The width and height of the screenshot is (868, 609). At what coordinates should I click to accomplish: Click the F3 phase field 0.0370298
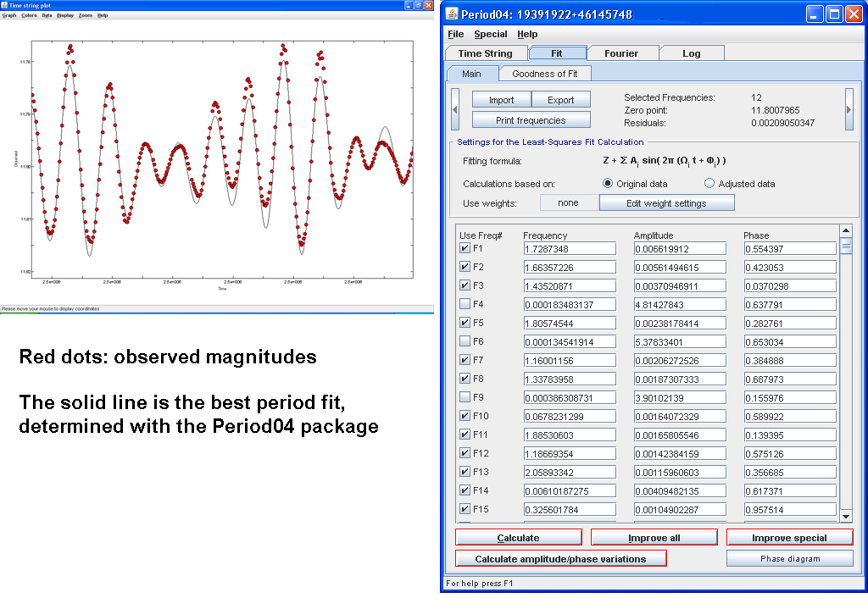click(x=790, y=286)
